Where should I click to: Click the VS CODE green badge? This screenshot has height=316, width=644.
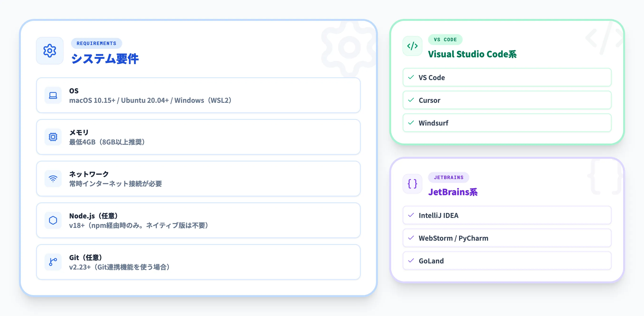tap(445, 40)
